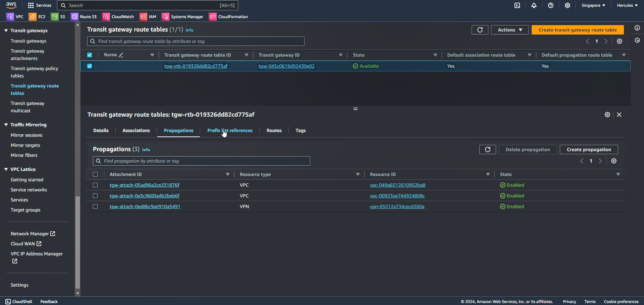Image resolution: width=644 pixels, height=305 pixels.
Task: Refresh the transit gateway route tables list
Action: coord(480,30)
